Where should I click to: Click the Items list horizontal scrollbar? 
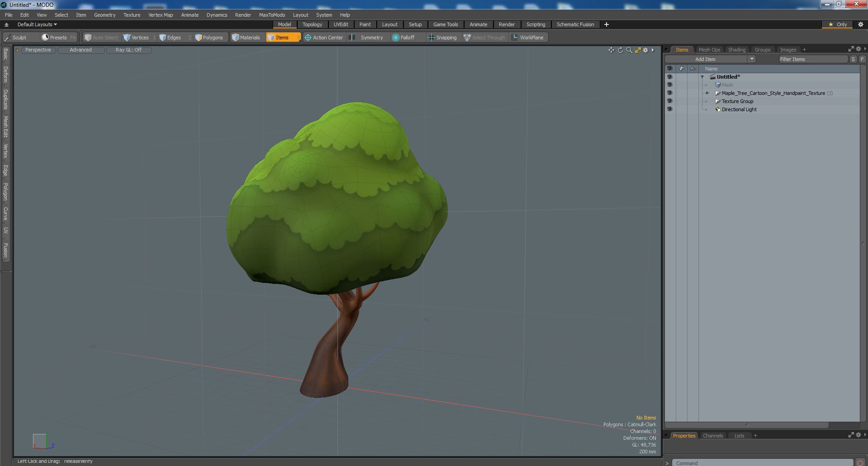pos(746,425)
